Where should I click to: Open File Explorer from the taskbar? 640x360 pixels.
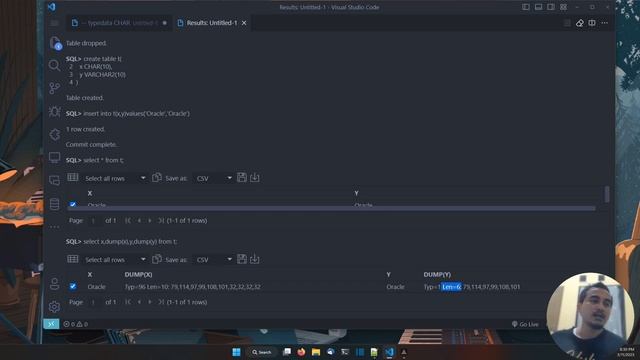point(316,352)
